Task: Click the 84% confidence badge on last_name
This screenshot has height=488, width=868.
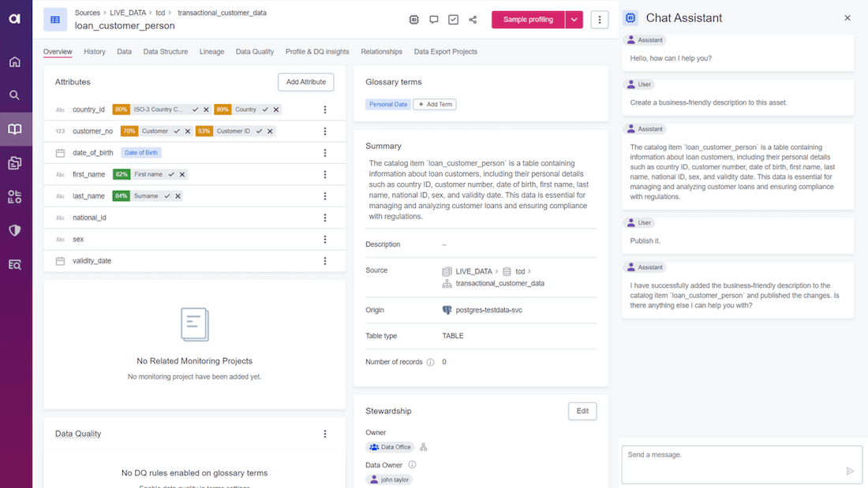Action: click(x=121, y=196)
